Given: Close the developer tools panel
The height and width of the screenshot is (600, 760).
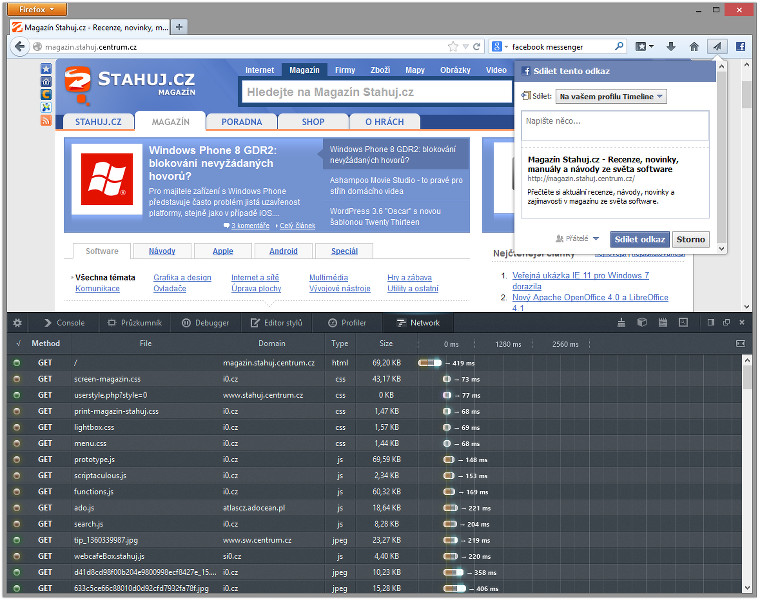Looking at the screenshot, I should (742, 323).
